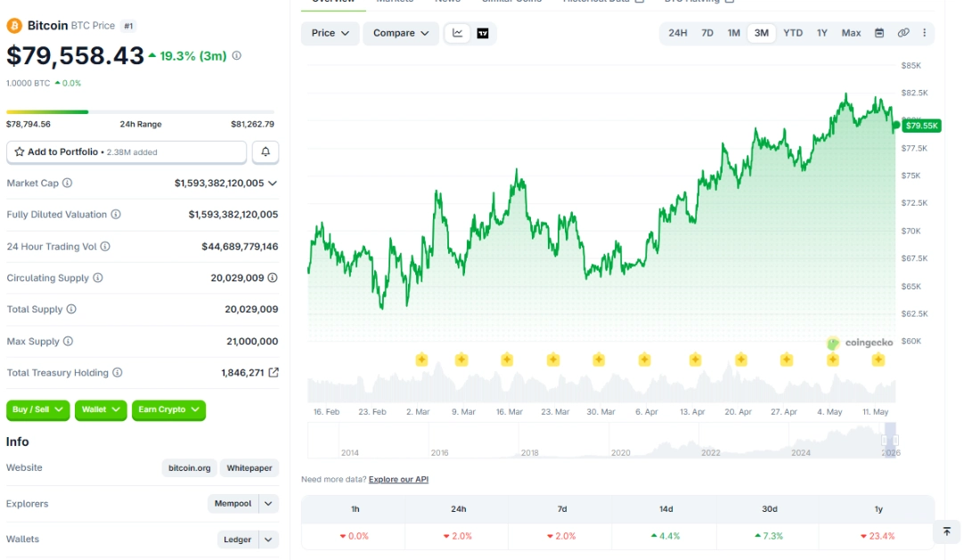Open the Compare dropdown
Viewport: 964px width, 560px height.
point(401,33)
